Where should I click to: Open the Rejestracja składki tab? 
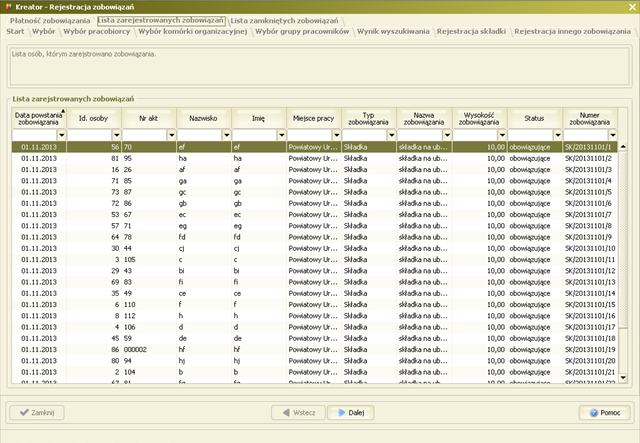coord(471,31)
